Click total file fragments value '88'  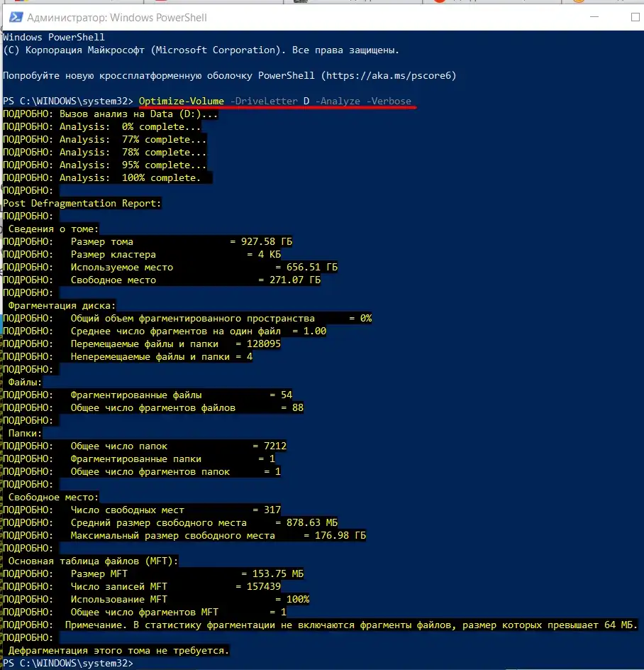click(x=298, y=408)
